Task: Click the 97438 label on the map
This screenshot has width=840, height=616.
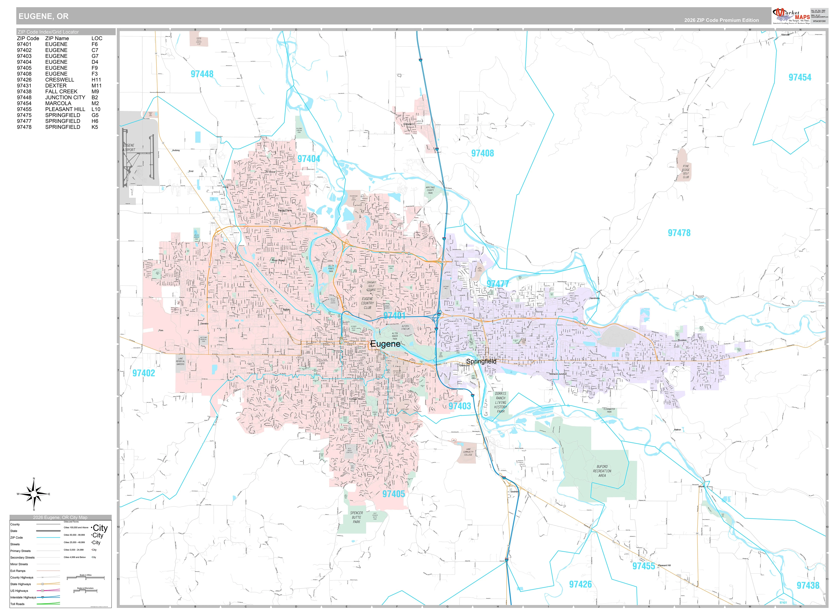Action: point(808,585)
